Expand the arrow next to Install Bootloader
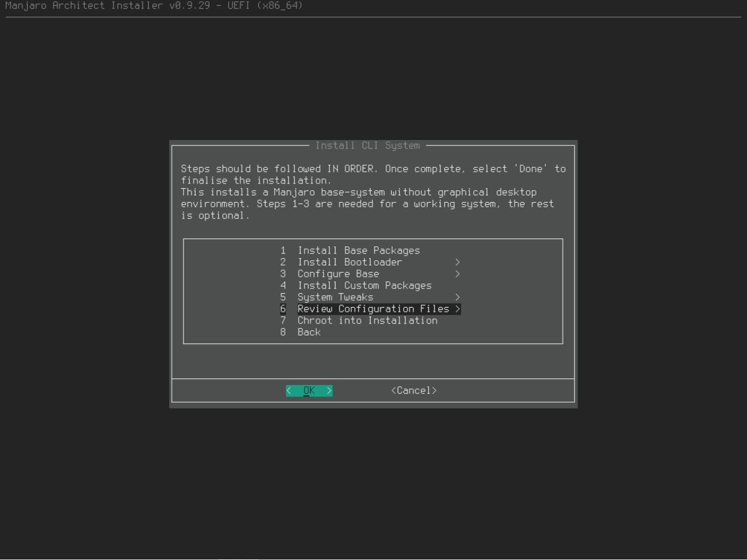Image resolution: width=747 pixels, height=560 pixels. (x=457, y=262)
